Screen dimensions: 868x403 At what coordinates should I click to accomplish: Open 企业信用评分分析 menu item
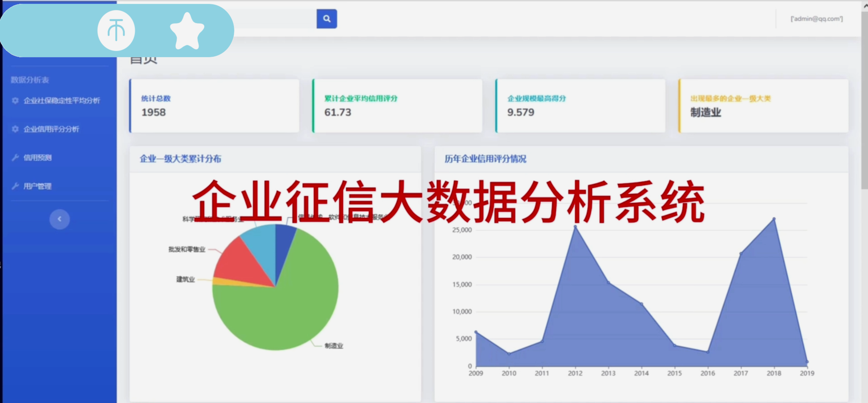click(x=51, y=129)
